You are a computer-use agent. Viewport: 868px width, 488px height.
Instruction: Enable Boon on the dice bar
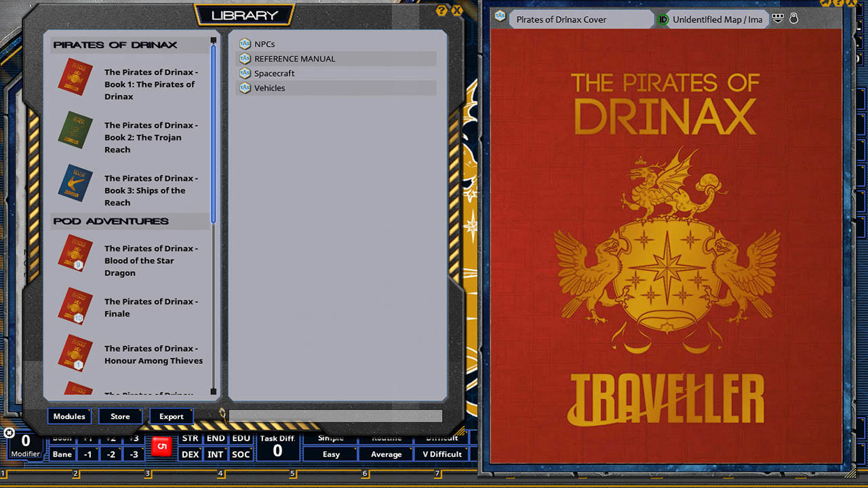62,438
